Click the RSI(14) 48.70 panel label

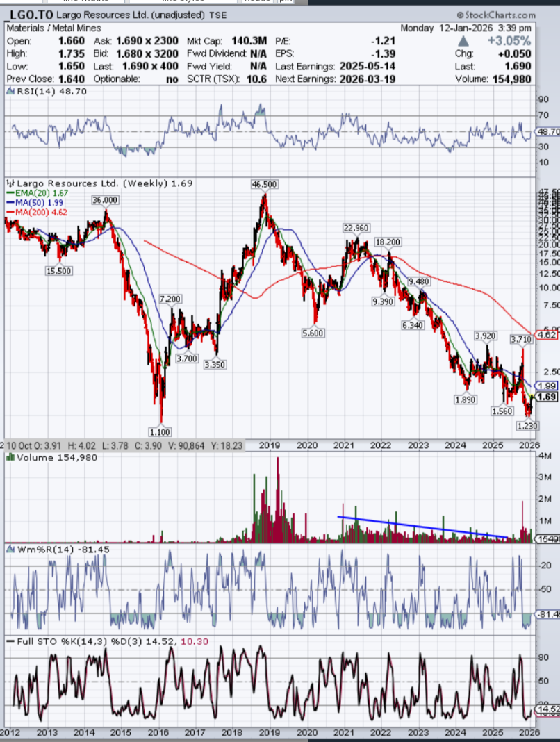51,91
